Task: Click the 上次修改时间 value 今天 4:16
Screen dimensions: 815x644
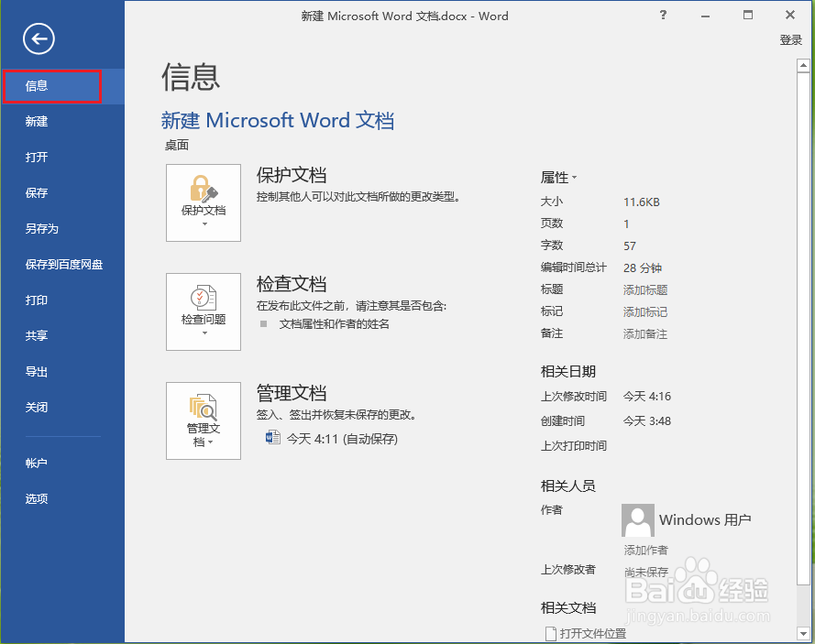Action: pyautogui.click(x=647, y=397)
